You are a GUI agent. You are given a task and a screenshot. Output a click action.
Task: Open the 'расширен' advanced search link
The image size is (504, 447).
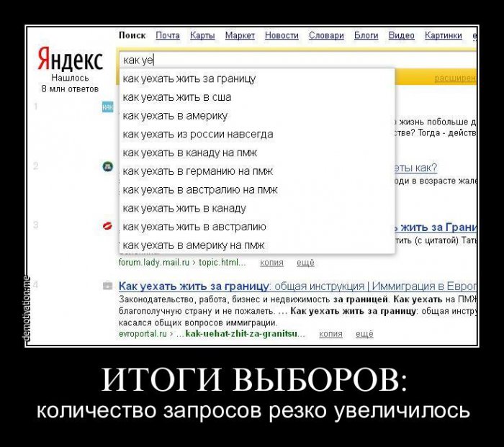click(455, 78)
